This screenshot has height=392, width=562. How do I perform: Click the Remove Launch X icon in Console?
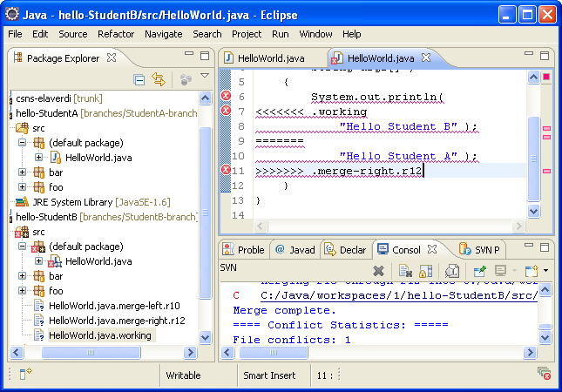378,271
